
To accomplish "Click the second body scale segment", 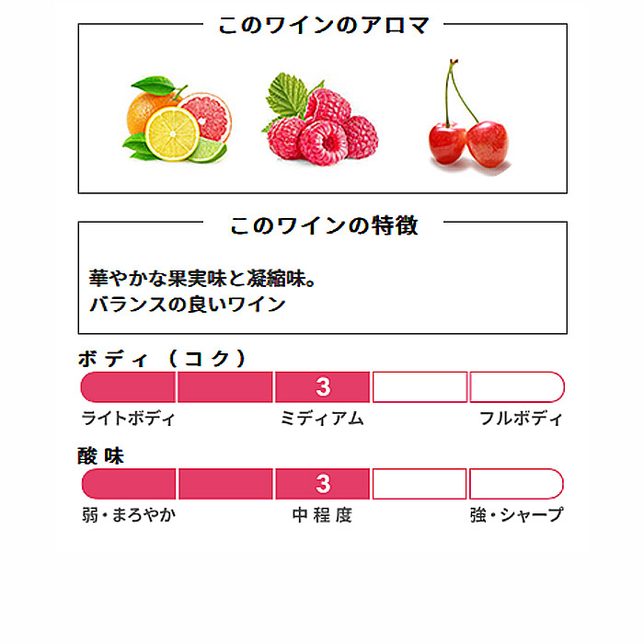I will coord(225,387).
